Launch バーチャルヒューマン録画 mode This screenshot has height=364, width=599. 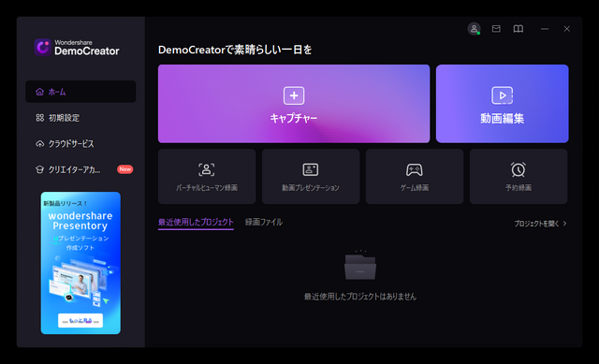point(207,177)
